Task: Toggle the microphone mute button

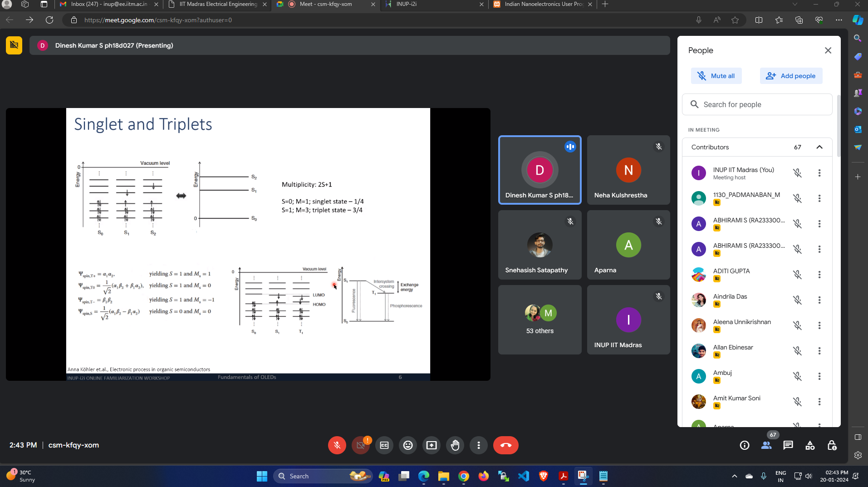Action: (x=337, y=445)
